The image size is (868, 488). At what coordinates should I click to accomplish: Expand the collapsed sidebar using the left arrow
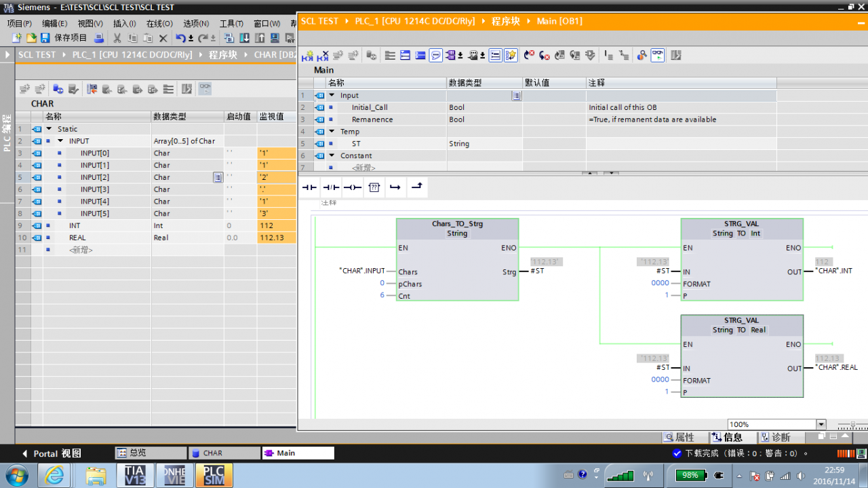tap(7, 54)
